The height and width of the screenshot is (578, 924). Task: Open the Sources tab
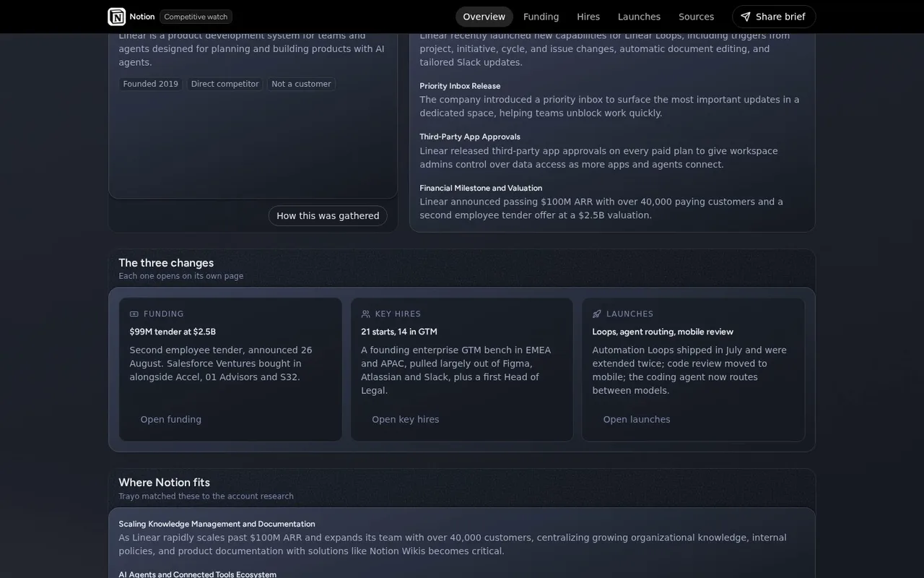(697, 17)
